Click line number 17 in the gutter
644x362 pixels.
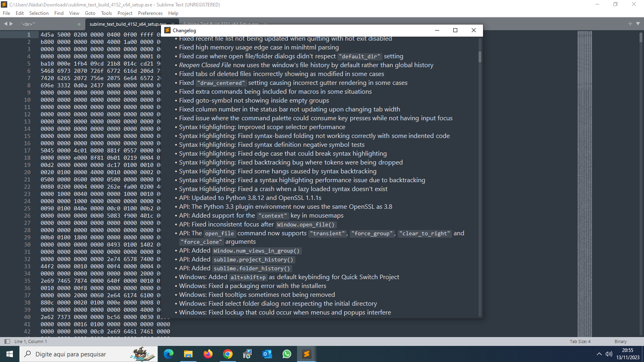(27, 150)
